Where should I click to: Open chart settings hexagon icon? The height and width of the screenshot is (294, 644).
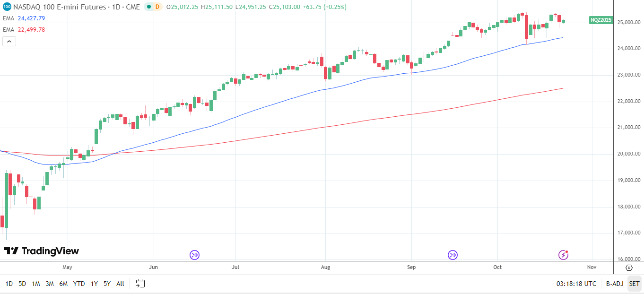point(629,268)
